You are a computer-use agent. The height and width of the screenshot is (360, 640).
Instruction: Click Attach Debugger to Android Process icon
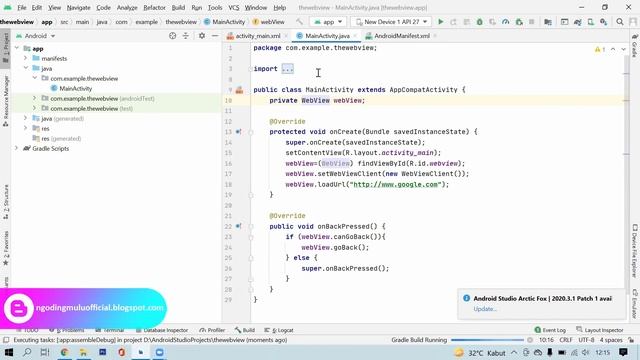click(519, 22)
